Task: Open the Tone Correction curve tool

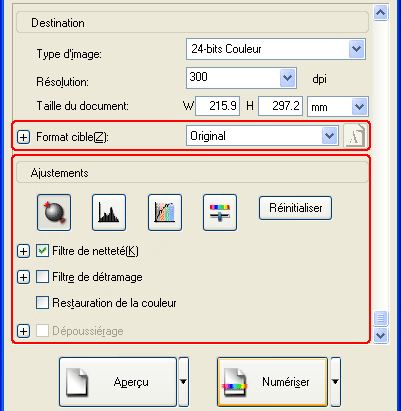Action: click(x=165, y=213)
